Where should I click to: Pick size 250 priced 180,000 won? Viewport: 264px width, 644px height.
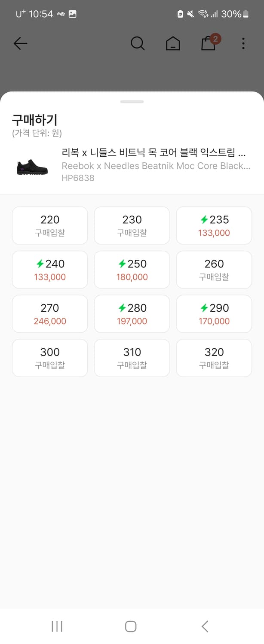click(132, 270)
